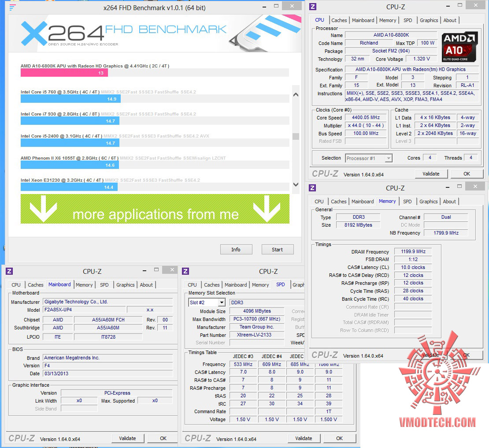
Task: Click the scroll-up chevron in benchmark results
Action: click(x=296, y=94)
